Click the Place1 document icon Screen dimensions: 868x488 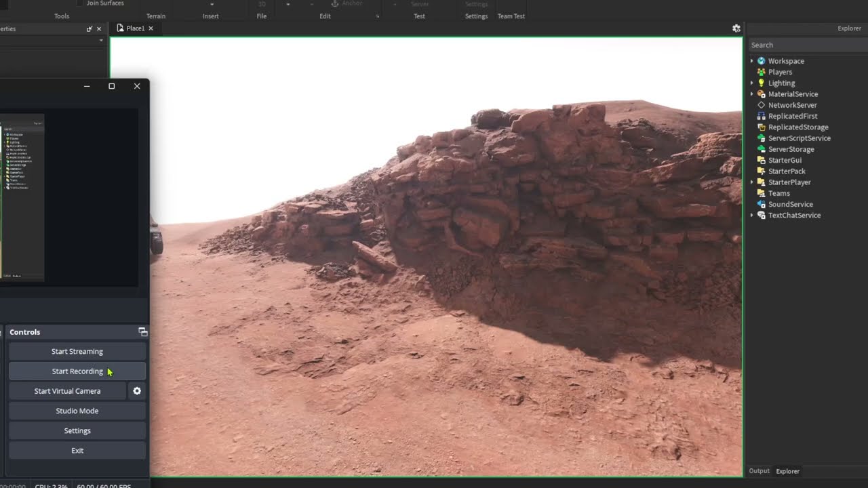pyautogui.click(x=120, y=28)
